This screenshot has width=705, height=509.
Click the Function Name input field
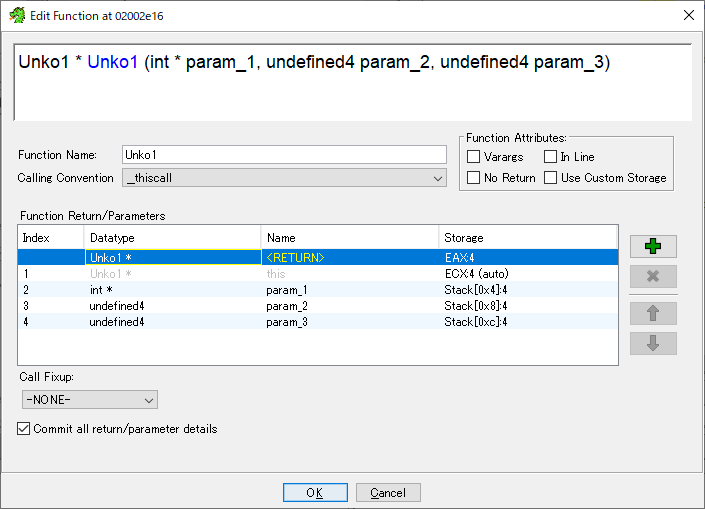(284, 155)
